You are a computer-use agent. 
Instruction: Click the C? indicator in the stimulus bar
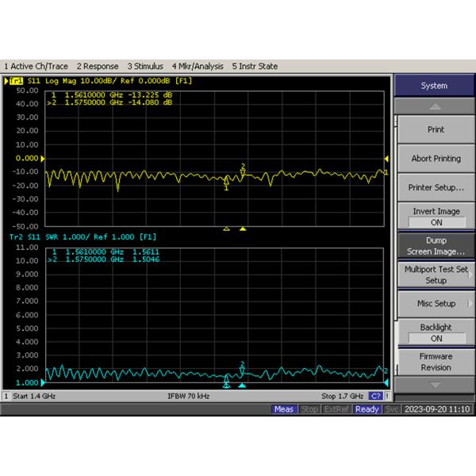point(376,396)
